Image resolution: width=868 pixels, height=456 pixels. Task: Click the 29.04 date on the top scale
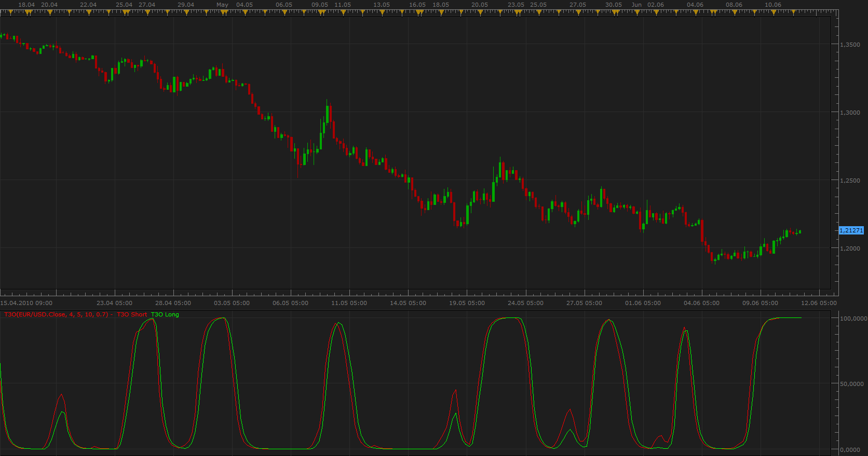[x=186, y=5]
